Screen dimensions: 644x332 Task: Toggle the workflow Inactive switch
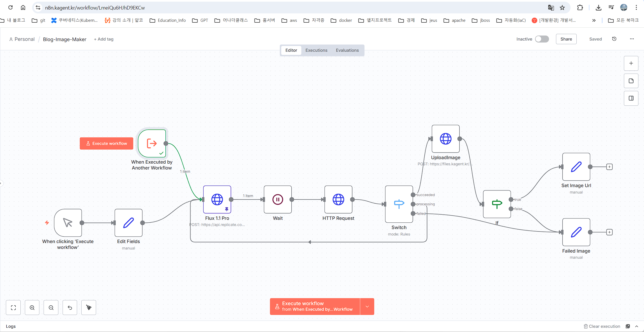click(x=542, y=39)
